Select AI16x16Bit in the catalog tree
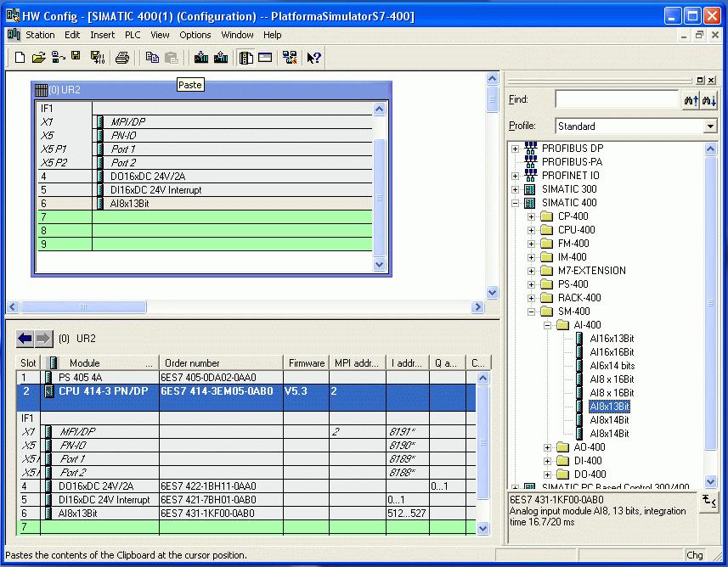This screenshot has width=728, height=567. 612,352
